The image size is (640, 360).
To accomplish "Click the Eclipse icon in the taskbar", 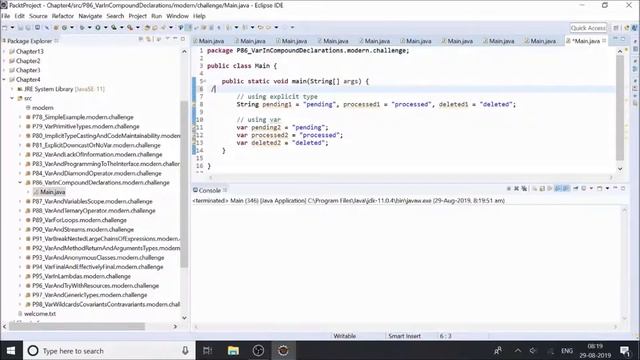I will tap(283, 350).
